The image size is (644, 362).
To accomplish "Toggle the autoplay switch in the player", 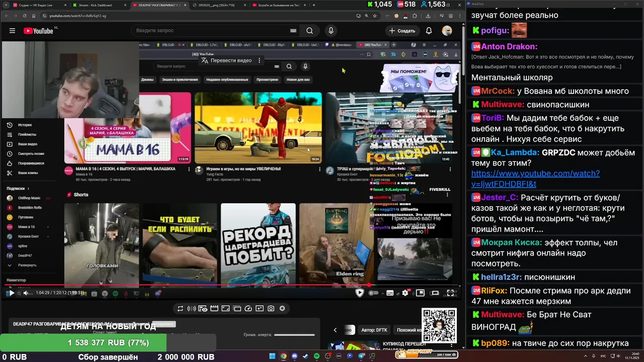I will pos(373,293).
